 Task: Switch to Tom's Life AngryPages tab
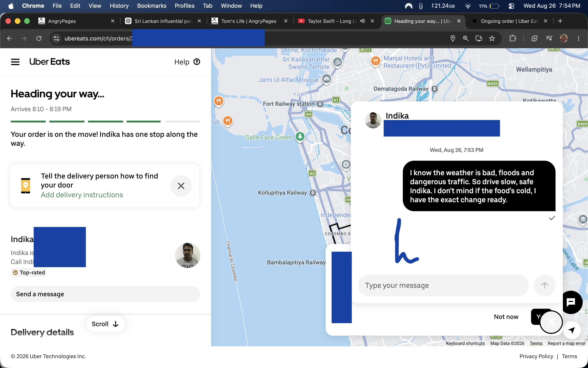pos(250,21)
